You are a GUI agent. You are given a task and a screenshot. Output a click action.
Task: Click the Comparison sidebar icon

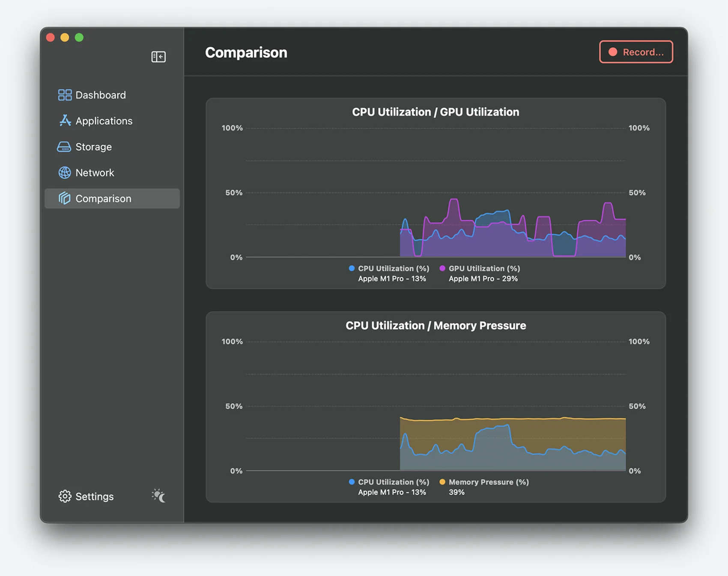(x=65, y=198)
